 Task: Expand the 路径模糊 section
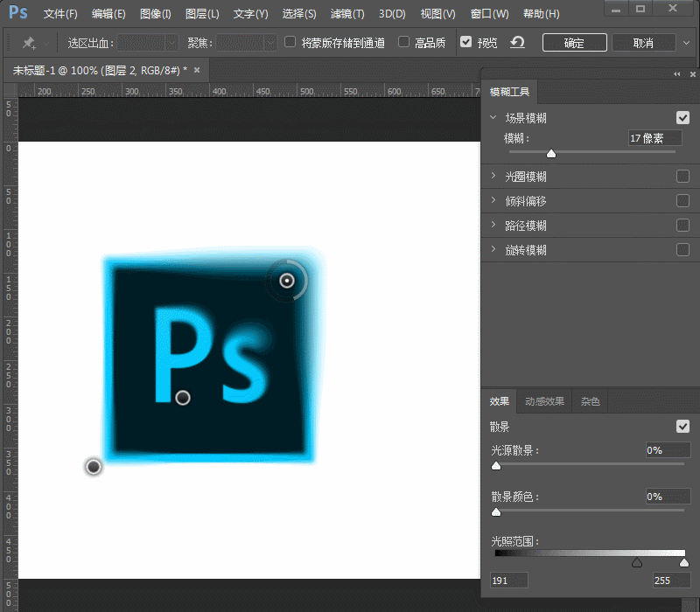tap(494, 226)
